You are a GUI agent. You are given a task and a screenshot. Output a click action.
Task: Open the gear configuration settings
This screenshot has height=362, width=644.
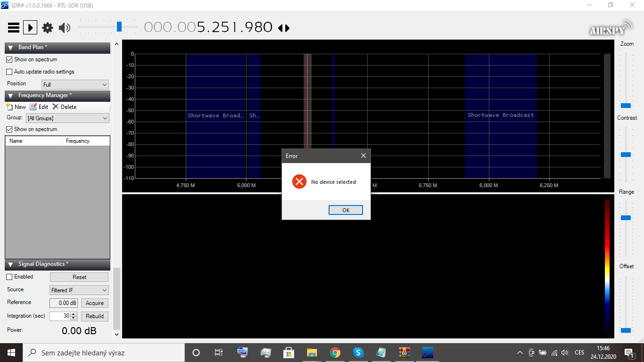point(48,28)
